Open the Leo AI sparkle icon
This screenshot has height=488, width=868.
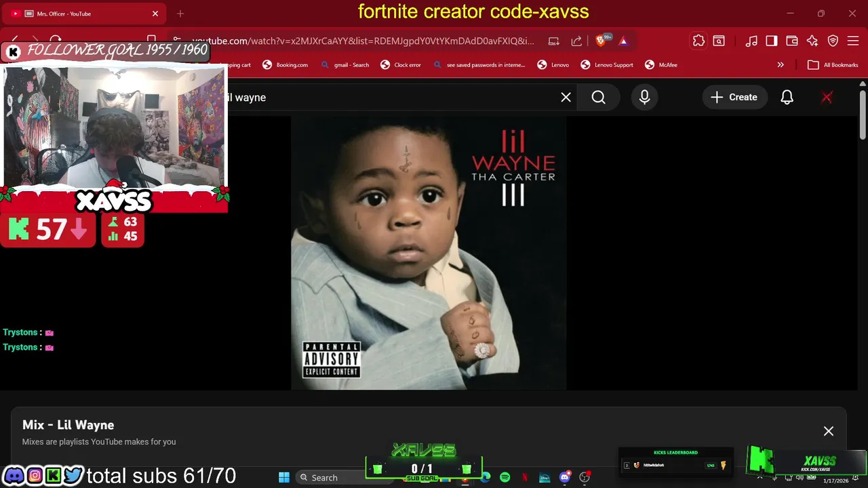(x=812, y=41)
